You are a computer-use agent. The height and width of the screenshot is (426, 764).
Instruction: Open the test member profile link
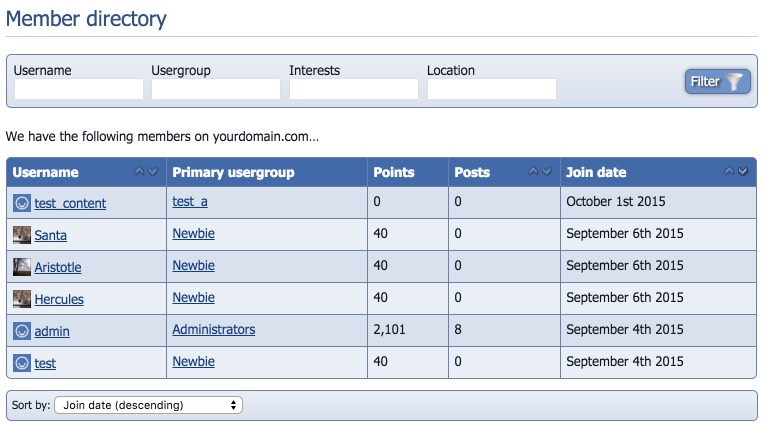click(x=45, y=363)
